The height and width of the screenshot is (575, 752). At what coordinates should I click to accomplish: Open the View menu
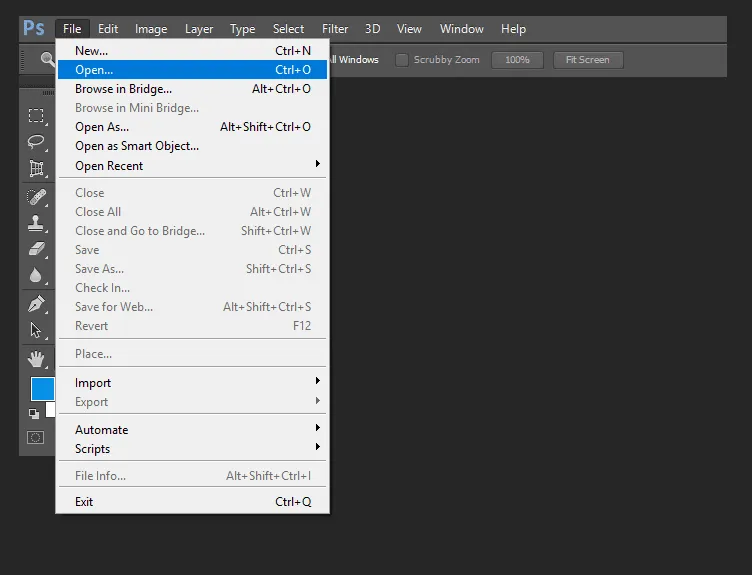(x=409, y=29)
